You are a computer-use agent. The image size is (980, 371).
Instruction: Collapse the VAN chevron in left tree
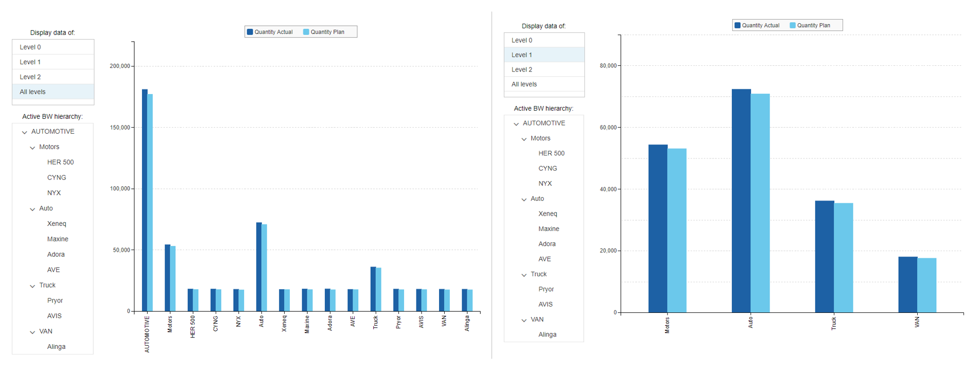coord(32,332)
